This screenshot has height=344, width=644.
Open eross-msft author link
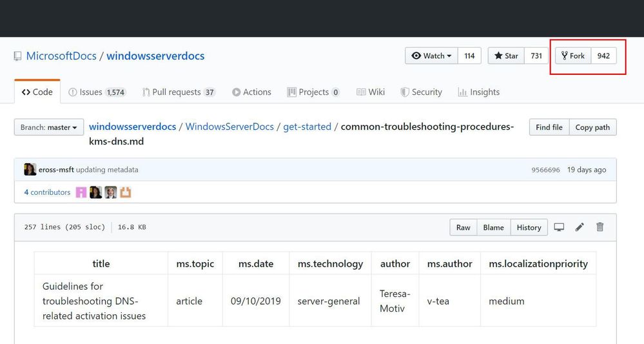click(x=56, y=169)
